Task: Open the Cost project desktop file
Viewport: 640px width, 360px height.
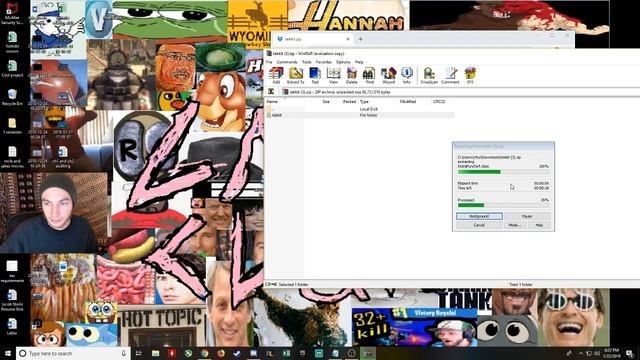Action: pos(12,69)
